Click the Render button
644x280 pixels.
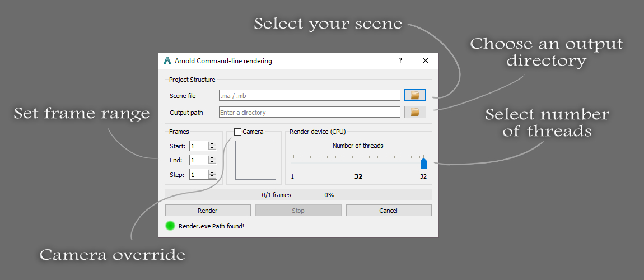point(208,210)
